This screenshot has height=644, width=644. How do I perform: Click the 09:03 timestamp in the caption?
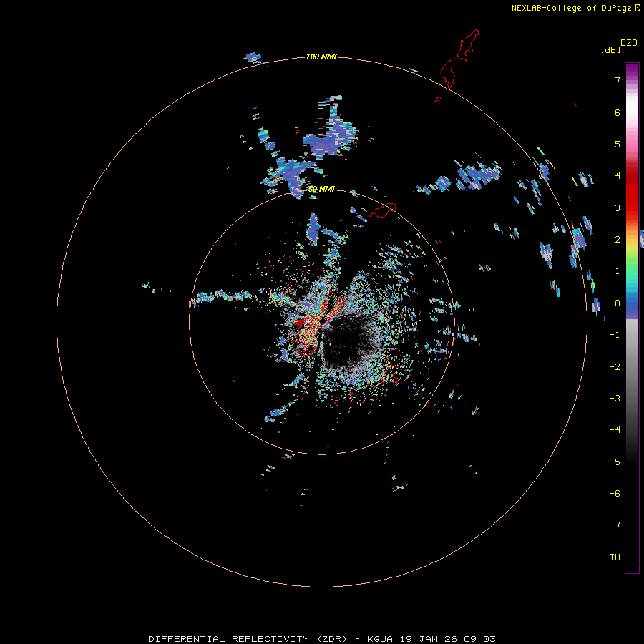pyautogui.click(x=479, y=639)
